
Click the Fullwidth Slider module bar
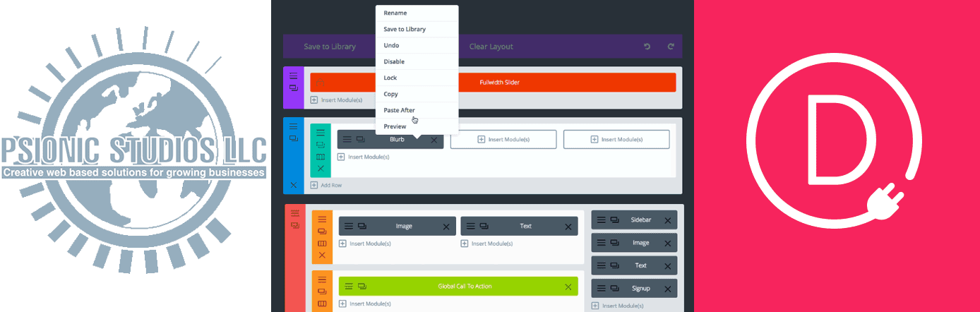493,83
